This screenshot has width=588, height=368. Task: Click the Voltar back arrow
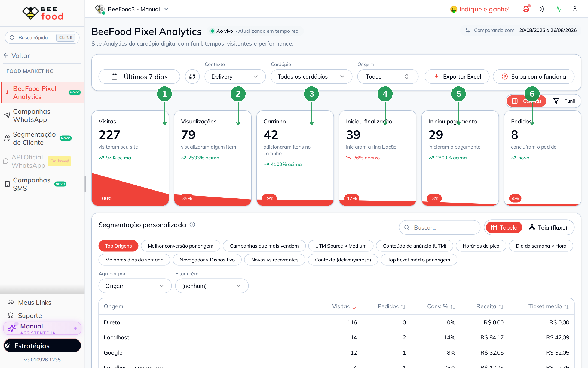(x=6, y=55)
